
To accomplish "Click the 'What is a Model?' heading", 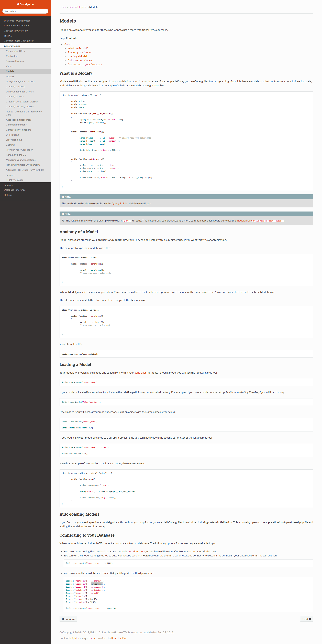I will coord(76,73).
